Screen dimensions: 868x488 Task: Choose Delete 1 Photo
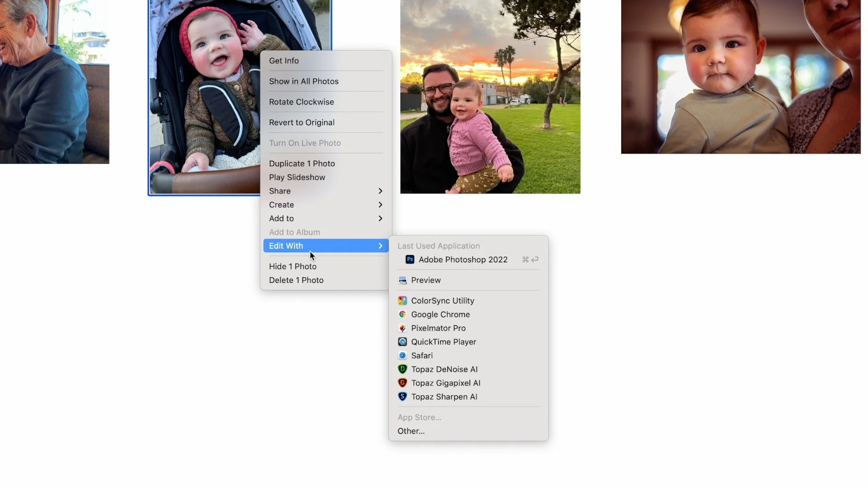coord(296,280)
